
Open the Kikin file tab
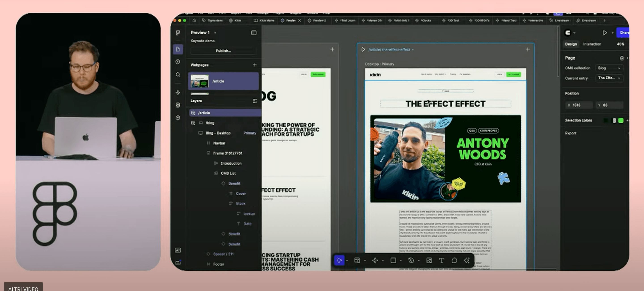point(235,21)
